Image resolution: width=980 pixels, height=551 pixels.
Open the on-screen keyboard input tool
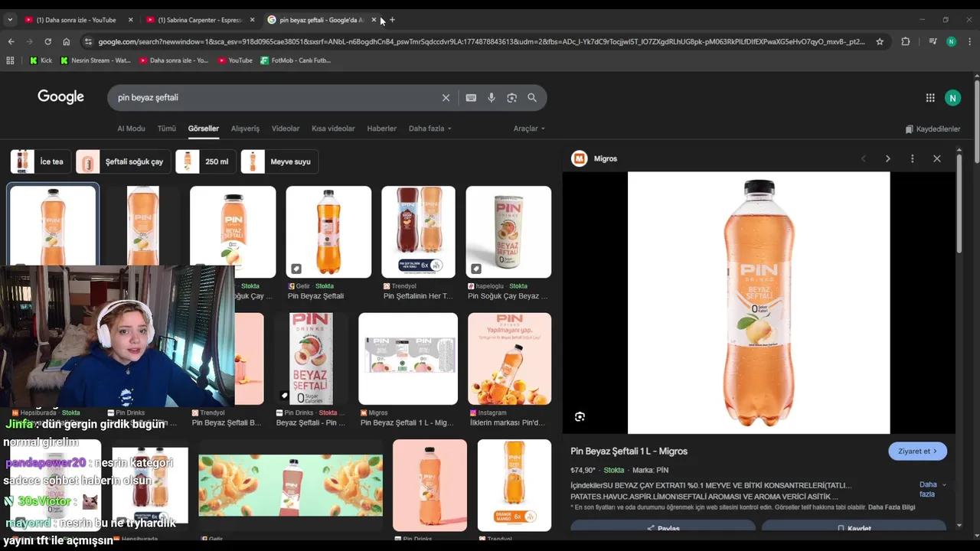tap(471, 98)
